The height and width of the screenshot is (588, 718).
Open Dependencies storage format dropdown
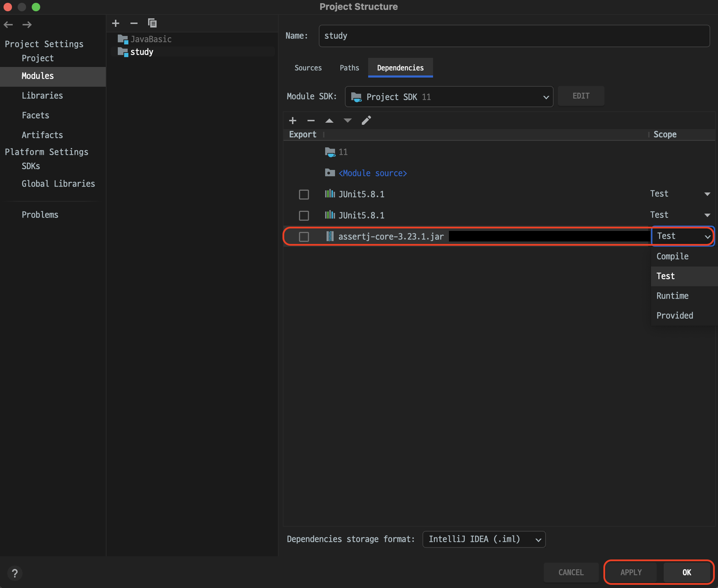coord(483,539)
